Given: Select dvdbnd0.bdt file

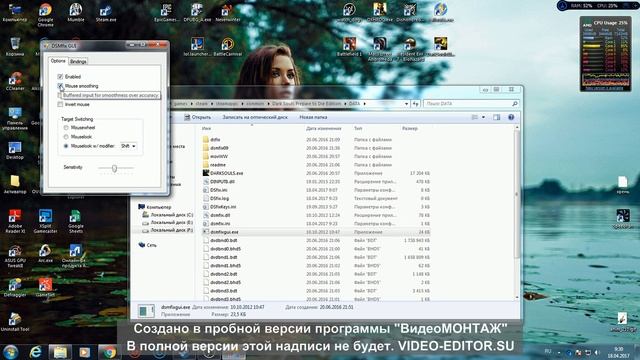Looking at the screenshot, I should (223, 240).
